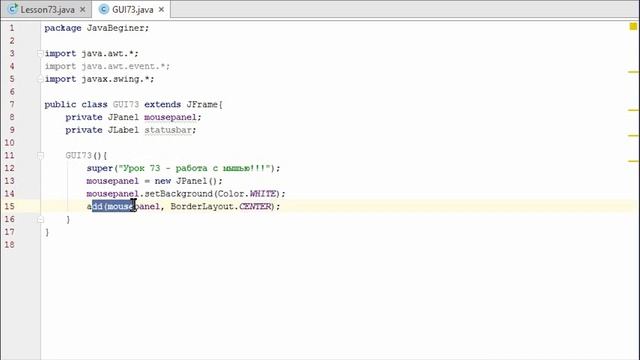The width and height of the screenshot is (640, 360).
Task: Click the 'super' keyword on line 12
Action: coord(99,168)
